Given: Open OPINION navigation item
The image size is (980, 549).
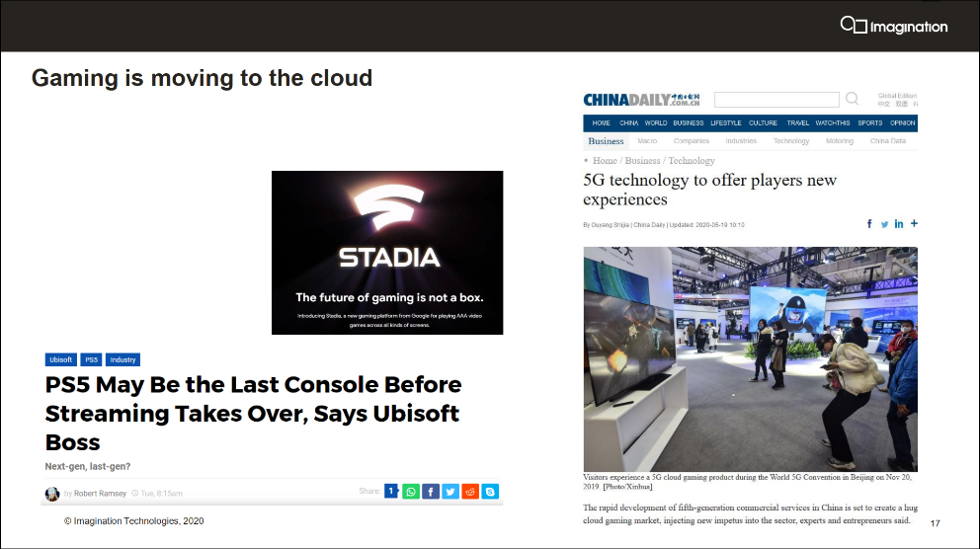Looking at the screenshot, I should pos(903,123).
